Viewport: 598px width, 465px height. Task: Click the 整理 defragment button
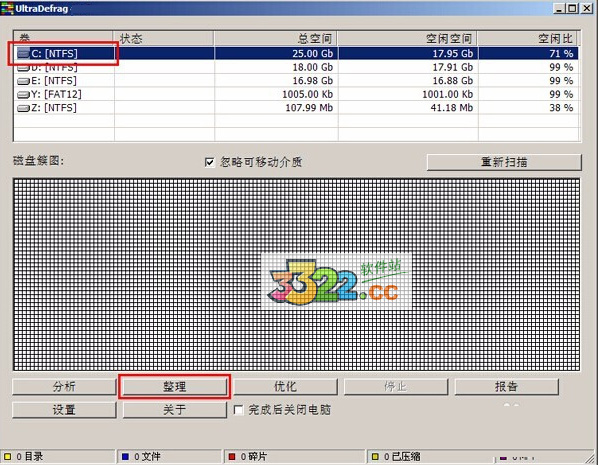point(175,387)
